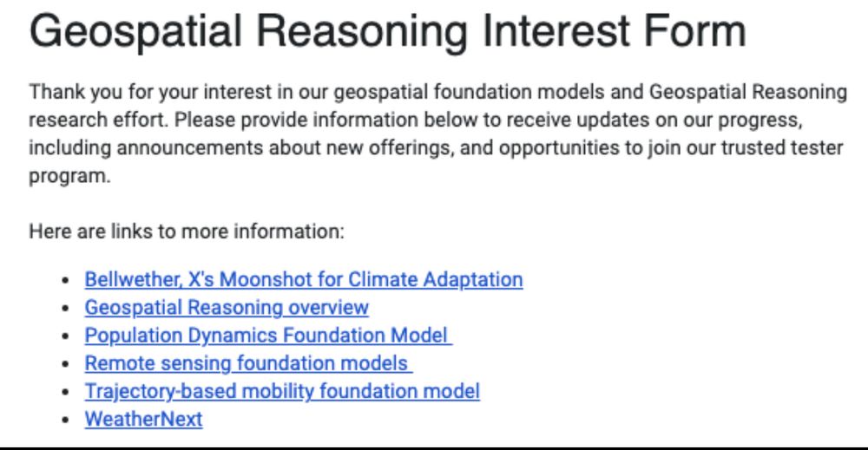Click the bullet beside WeatherNext
The width and height of the screenshot is (868, 450).
coord(66,420)
